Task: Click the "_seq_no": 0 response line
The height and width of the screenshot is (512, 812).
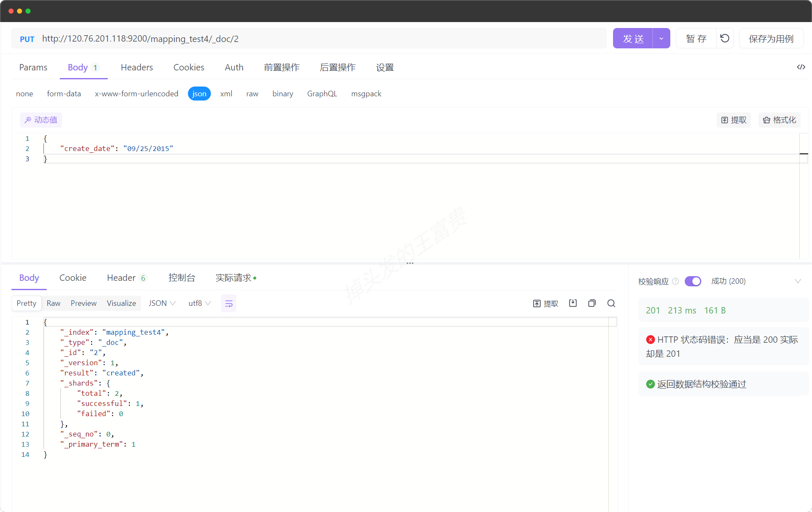Action: point(87,434)
